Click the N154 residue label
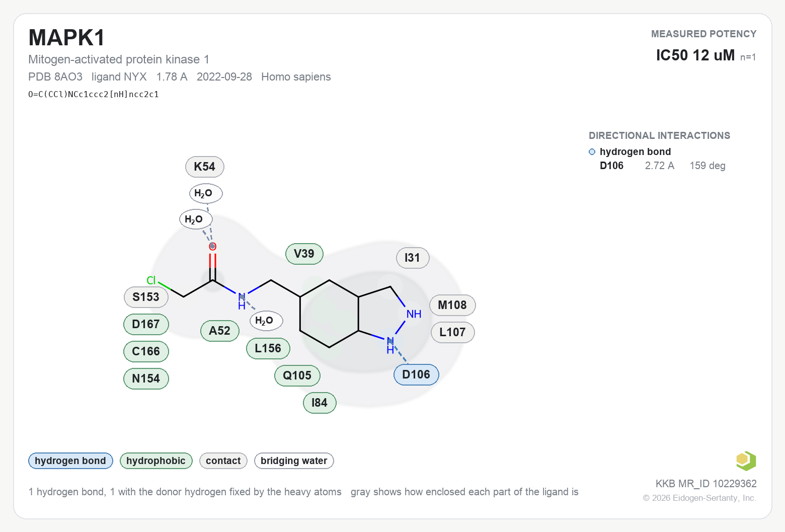The height and width of the screenshot is (532, 785). (146, 378)
